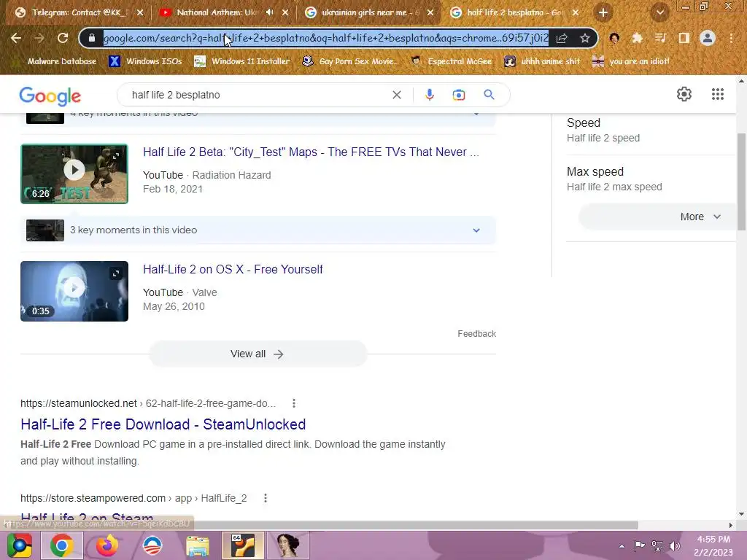
Task: Open Half-Life 2 on OS X - Free Yourself link
Action: 233,270
